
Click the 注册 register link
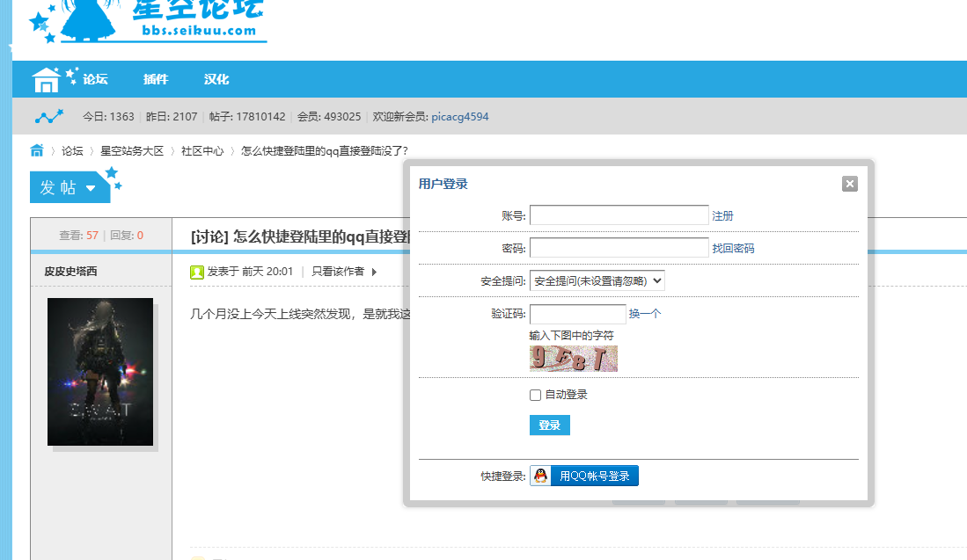coord(722,215)
